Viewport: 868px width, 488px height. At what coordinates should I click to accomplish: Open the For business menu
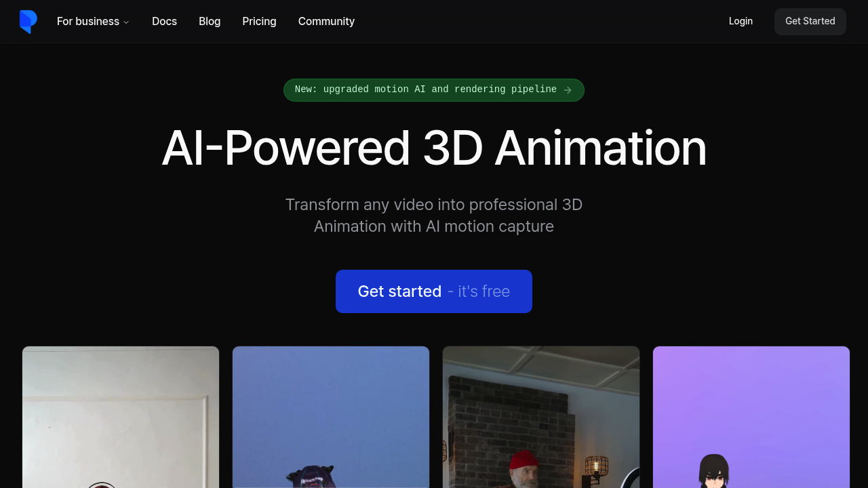(87, 21)
